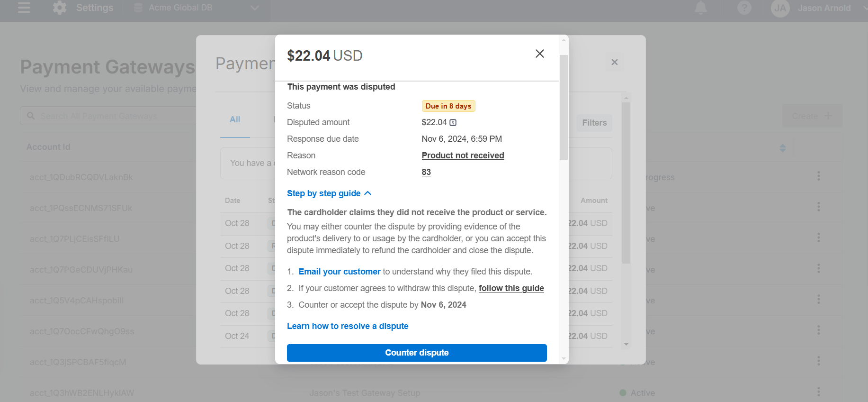Open kebab menu for acct_1Q3hWB2ENLHykIAW row
Image resolution: width=868 pixels, height=402 pixels.
(818, 392)
